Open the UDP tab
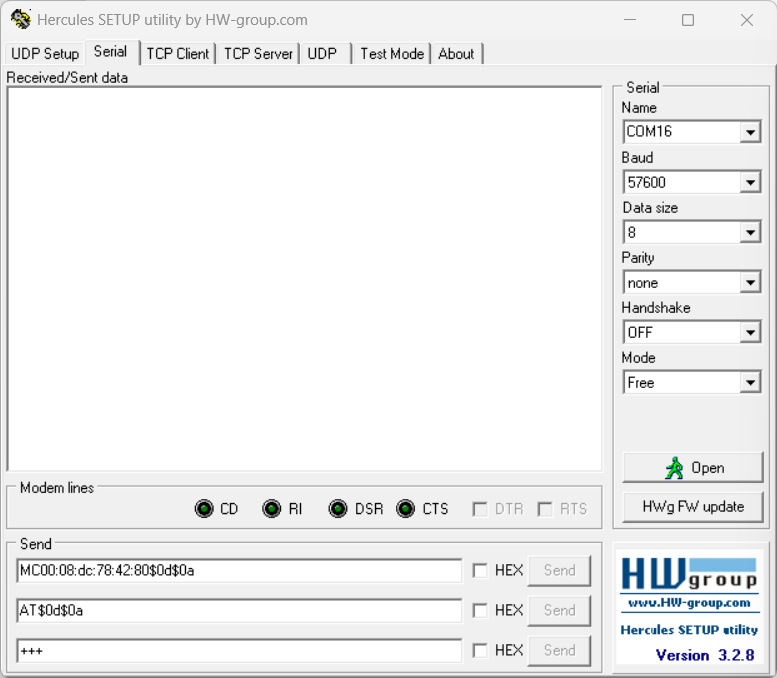The width and height of the screenshot is (777, 678). pos(325,54)
